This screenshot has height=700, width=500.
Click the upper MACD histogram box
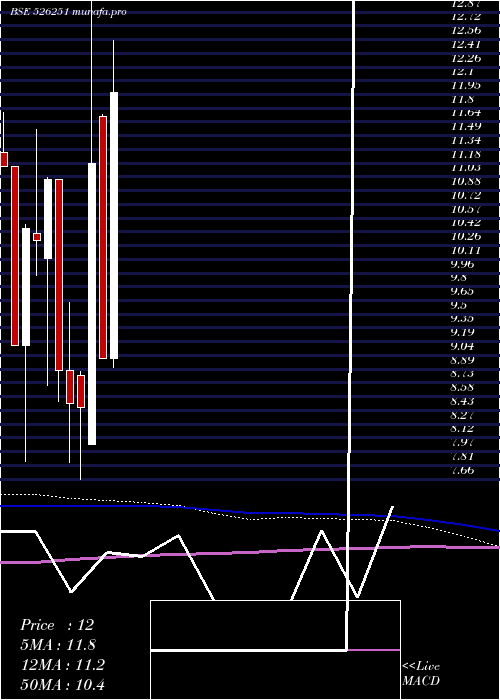point(275,625)
